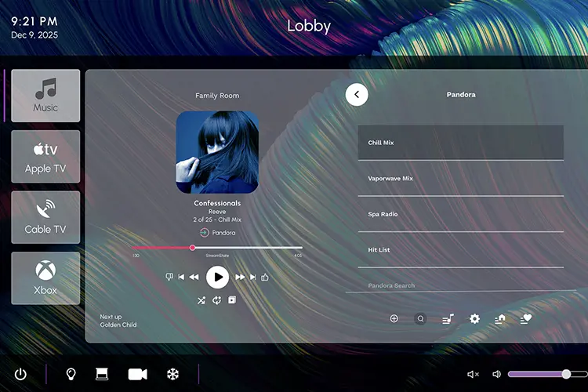Click the track progress slider
588x392 pixels.
point(217,248)
